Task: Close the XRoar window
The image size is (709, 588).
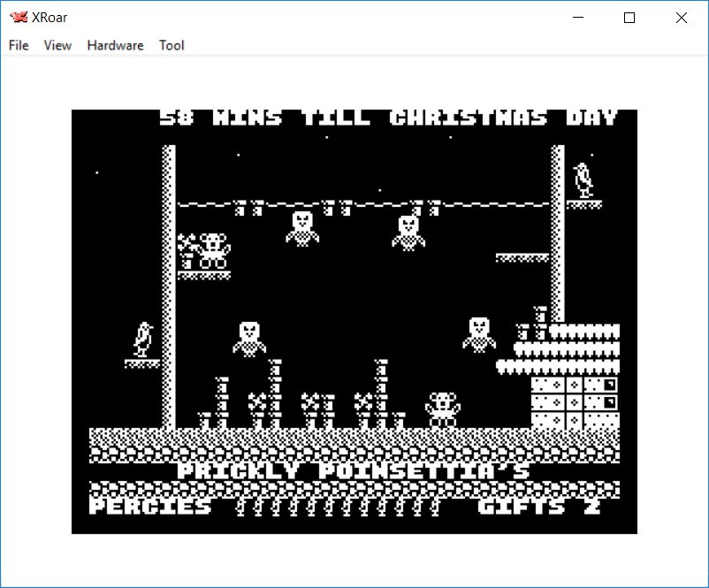Action: tap(682, 18)
